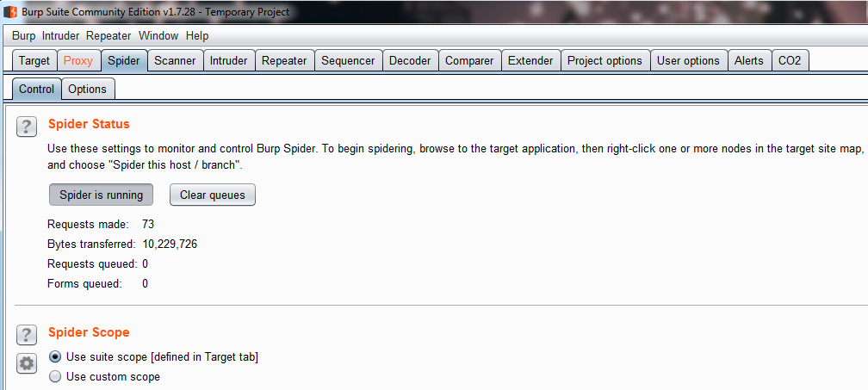Viewport: 868px width, 390px height.
Task: Click the Forms queued label
Action: [84, 284]
